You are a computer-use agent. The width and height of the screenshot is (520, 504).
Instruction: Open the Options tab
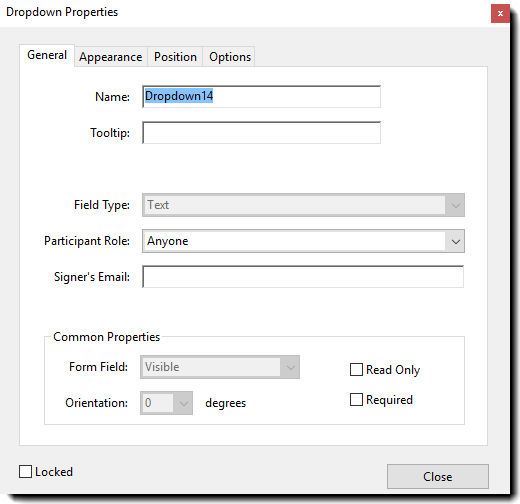230,57
